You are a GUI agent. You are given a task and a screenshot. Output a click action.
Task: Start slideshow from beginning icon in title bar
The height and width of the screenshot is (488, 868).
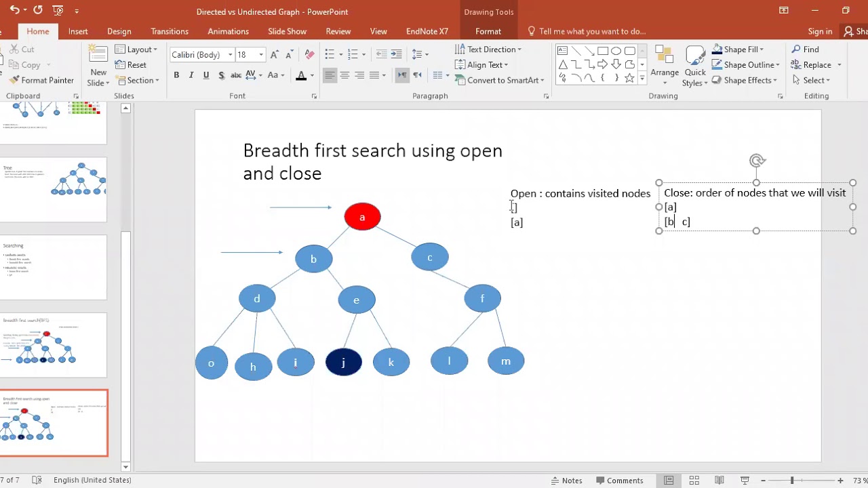coord(58,10)
